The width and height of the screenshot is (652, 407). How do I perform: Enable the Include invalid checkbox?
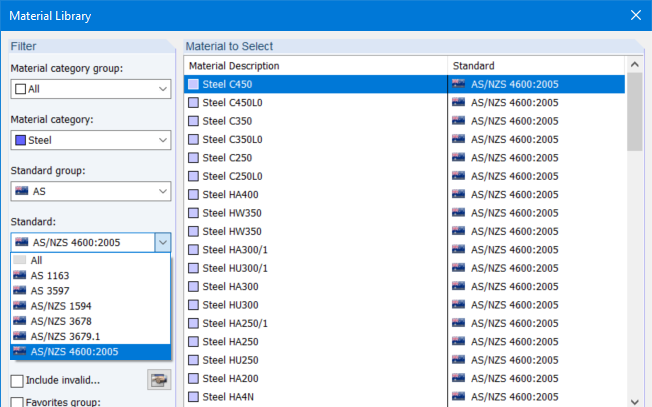(x=17, y=381)
